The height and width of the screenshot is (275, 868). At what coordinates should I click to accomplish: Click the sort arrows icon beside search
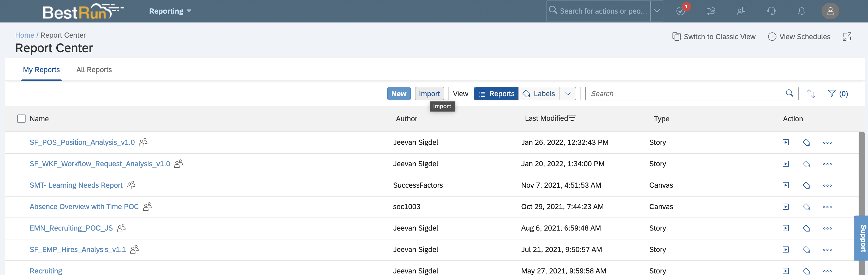pos(811,94)
